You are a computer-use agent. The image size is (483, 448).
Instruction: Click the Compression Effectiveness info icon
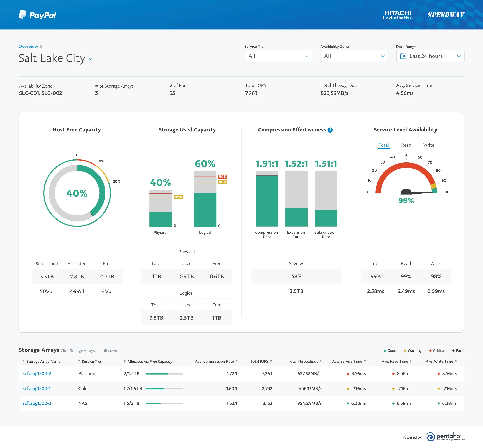click(x=330, y=130)
